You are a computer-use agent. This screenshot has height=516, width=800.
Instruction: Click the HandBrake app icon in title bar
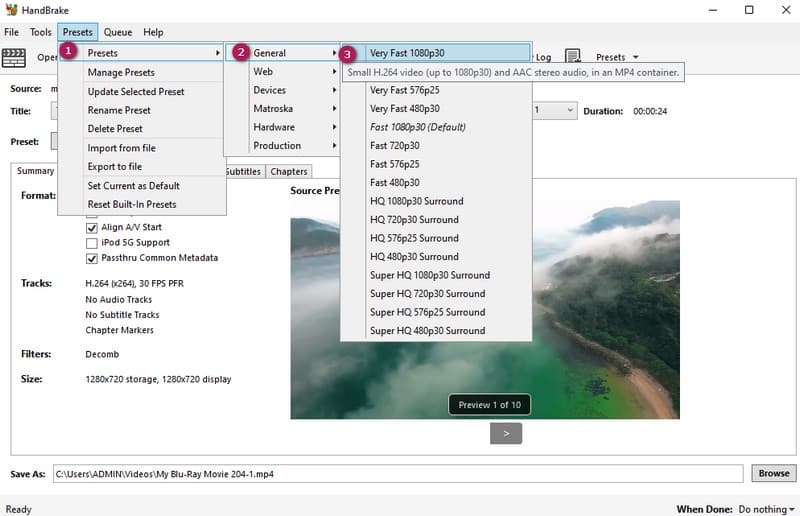coord(11,10)
